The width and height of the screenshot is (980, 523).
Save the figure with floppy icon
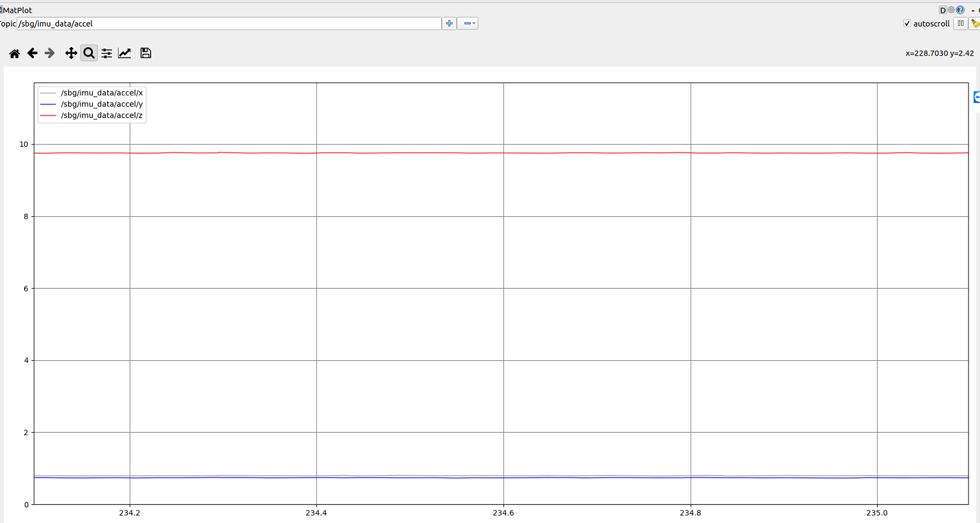point(145,54)
